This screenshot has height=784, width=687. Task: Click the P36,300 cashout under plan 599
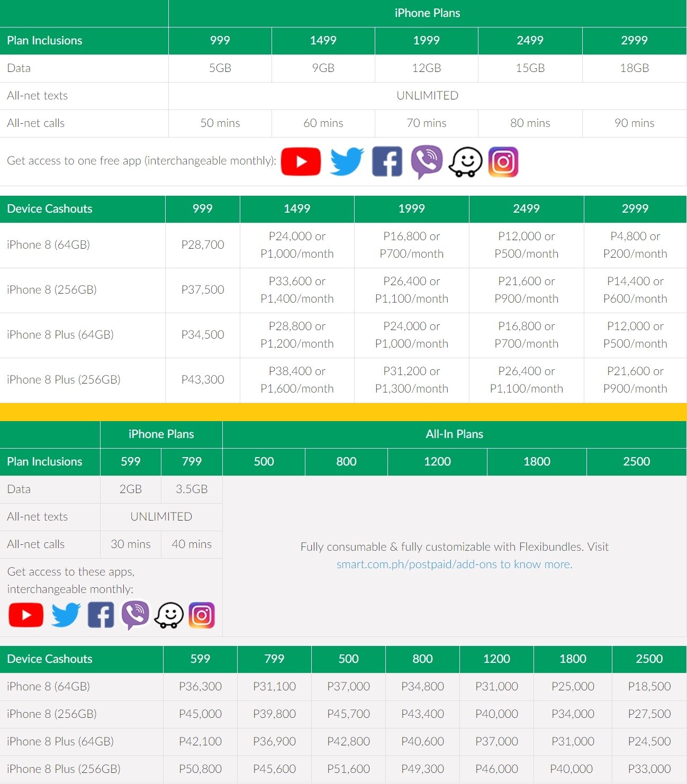point(200,687)
